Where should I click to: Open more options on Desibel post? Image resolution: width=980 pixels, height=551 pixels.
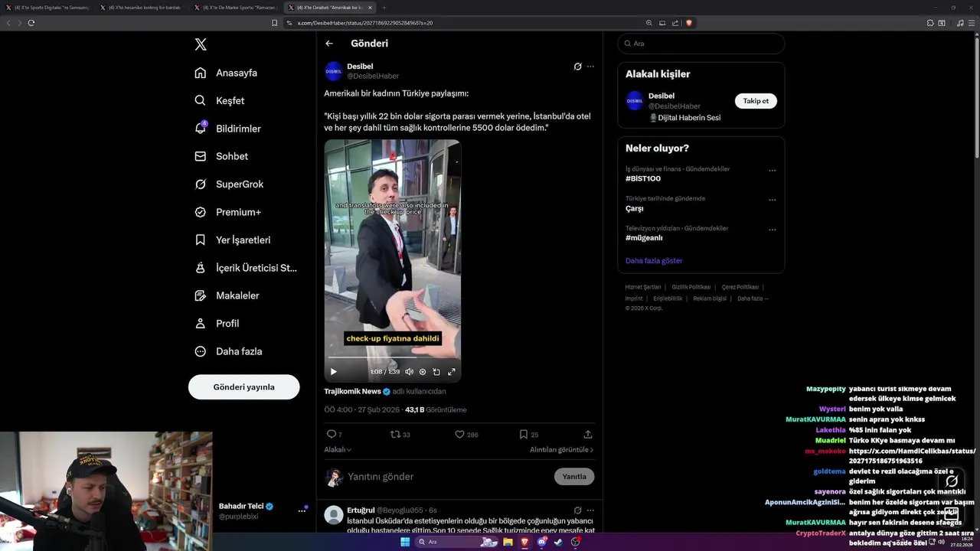point(590,67)
